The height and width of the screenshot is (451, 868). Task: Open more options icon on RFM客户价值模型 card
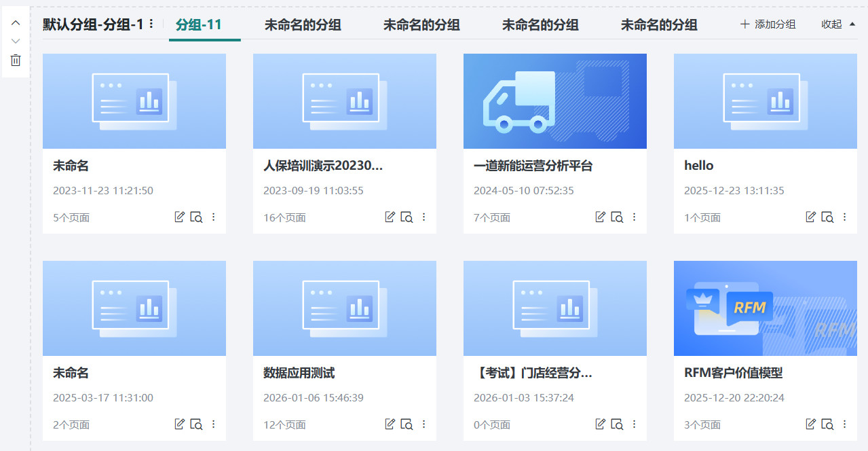844,423
